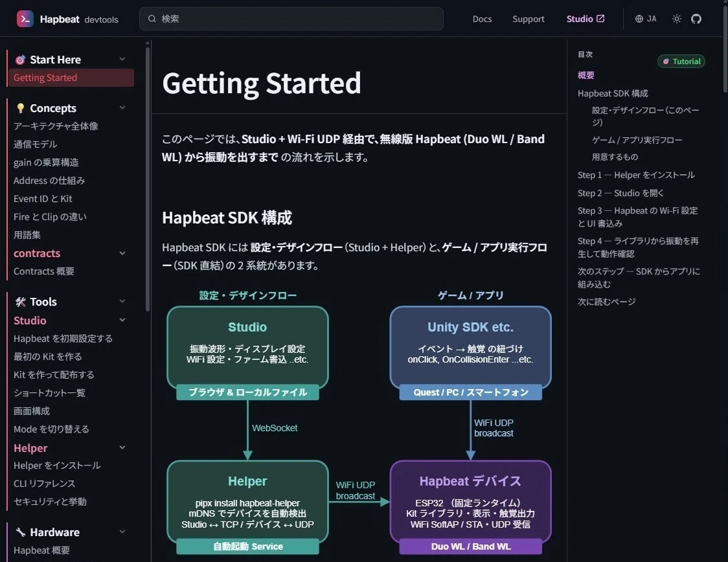This screenshot has width=728, height=562.
Task: Collapse the Concepts section chevron
Action: click(122, 107)
